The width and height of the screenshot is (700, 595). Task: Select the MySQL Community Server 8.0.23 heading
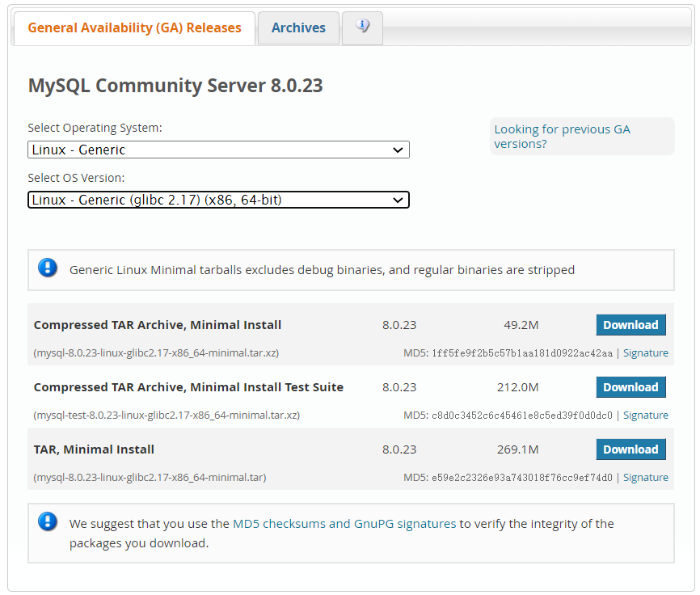[175, 86]
